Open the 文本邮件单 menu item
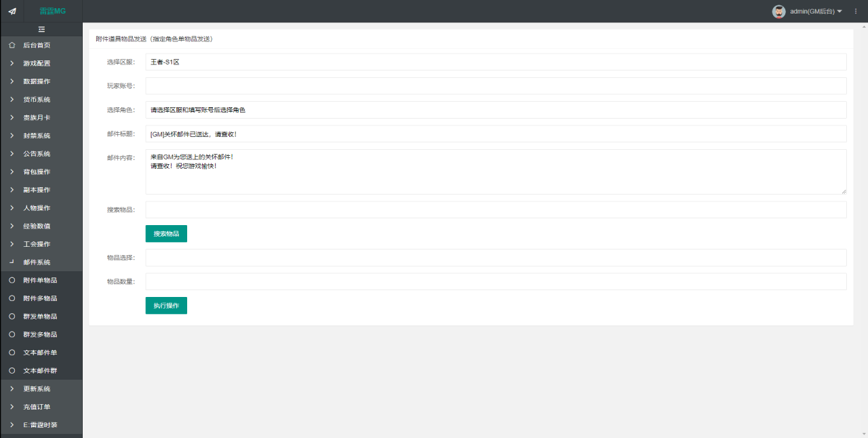 (x=41, y=353)
